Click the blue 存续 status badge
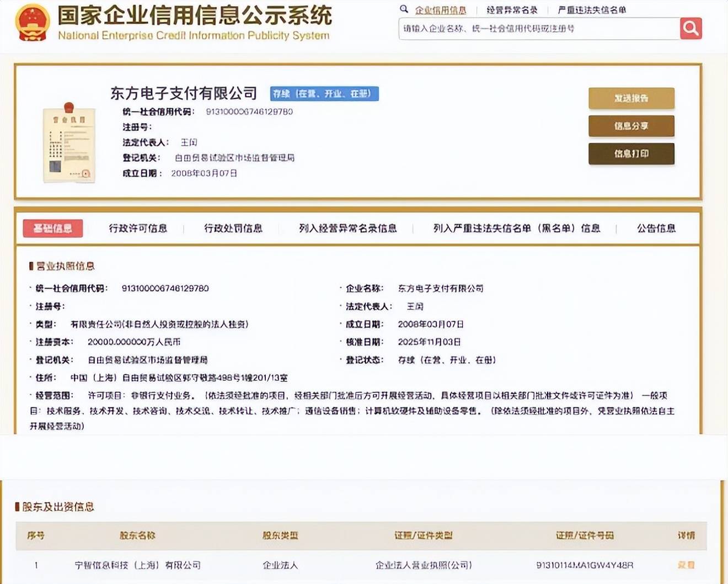This screenshot has height=584, width=728. pyautogui.click(x=324, y=94)
